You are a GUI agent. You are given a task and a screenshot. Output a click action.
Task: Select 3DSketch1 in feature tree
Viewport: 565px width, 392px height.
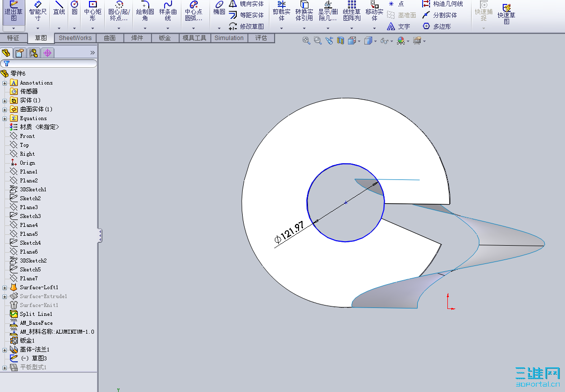28,189
